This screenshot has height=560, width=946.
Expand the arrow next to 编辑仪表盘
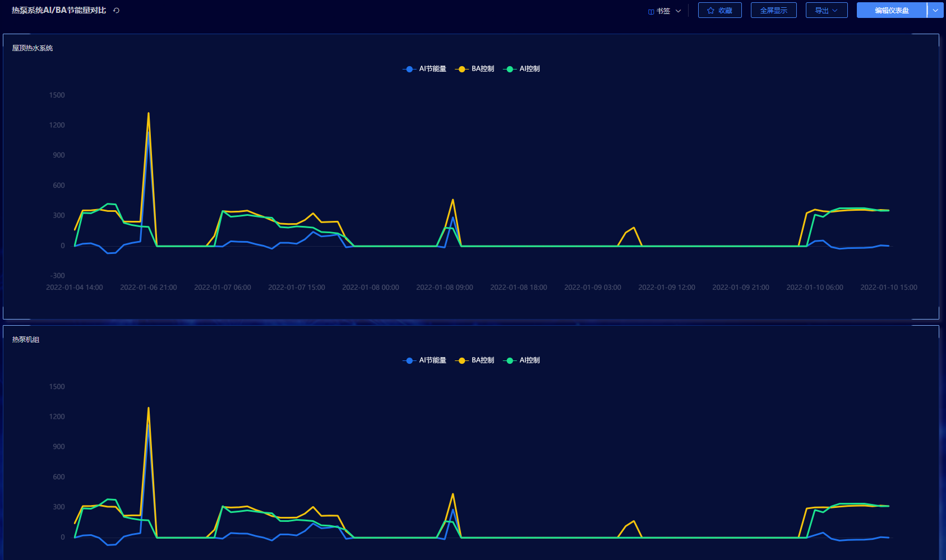(x=935, y=11)
